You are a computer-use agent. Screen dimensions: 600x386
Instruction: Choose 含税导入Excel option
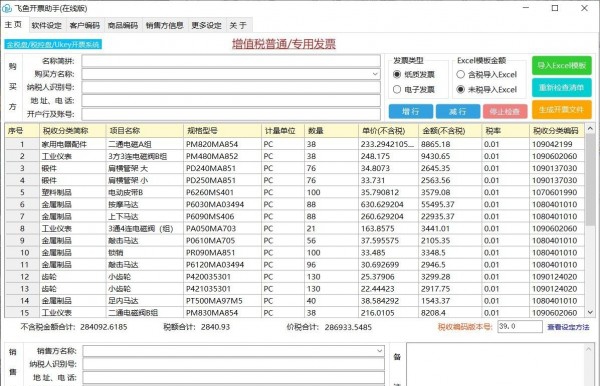[x=461, y=74]
